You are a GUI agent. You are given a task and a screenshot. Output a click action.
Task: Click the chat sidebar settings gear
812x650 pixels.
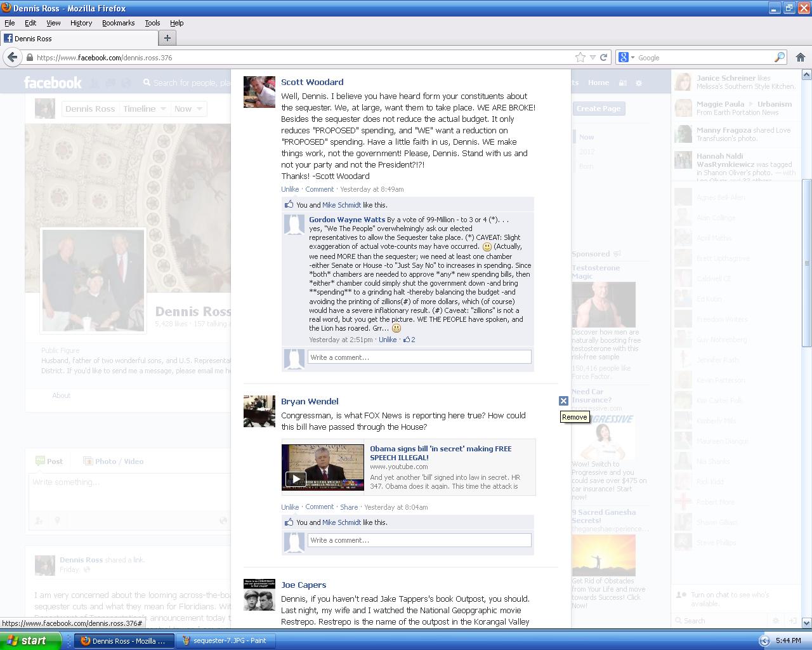(x=775, y=621)
